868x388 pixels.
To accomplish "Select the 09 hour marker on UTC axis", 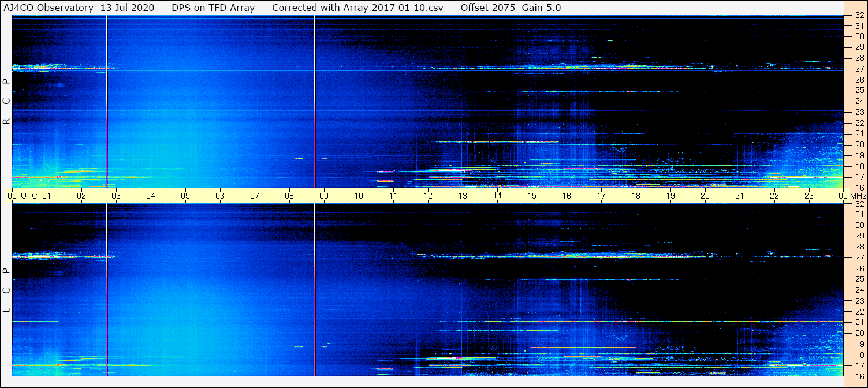I will pyautogui.click(x=324, y=196).
